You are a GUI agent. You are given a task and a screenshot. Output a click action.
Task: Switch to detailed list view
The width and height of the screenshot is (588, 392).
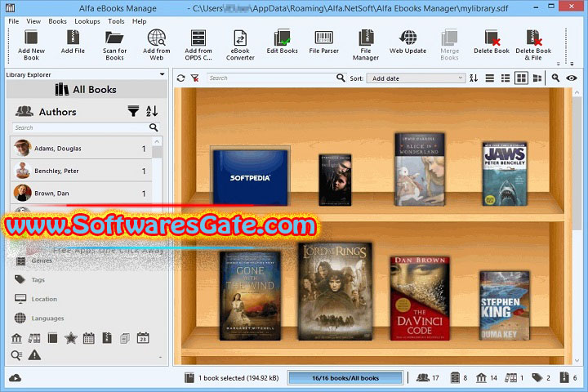point(506,78)
